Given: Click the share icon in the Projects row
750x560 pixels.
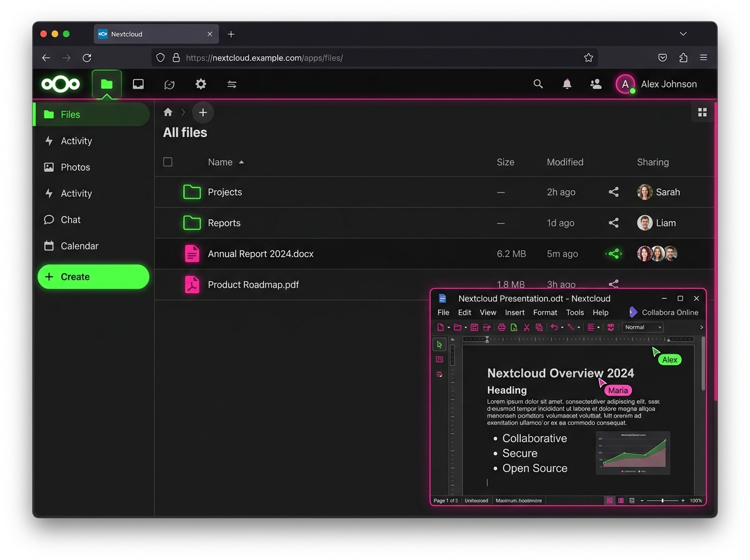Looking at the screenshot, I should click(614, 192).
